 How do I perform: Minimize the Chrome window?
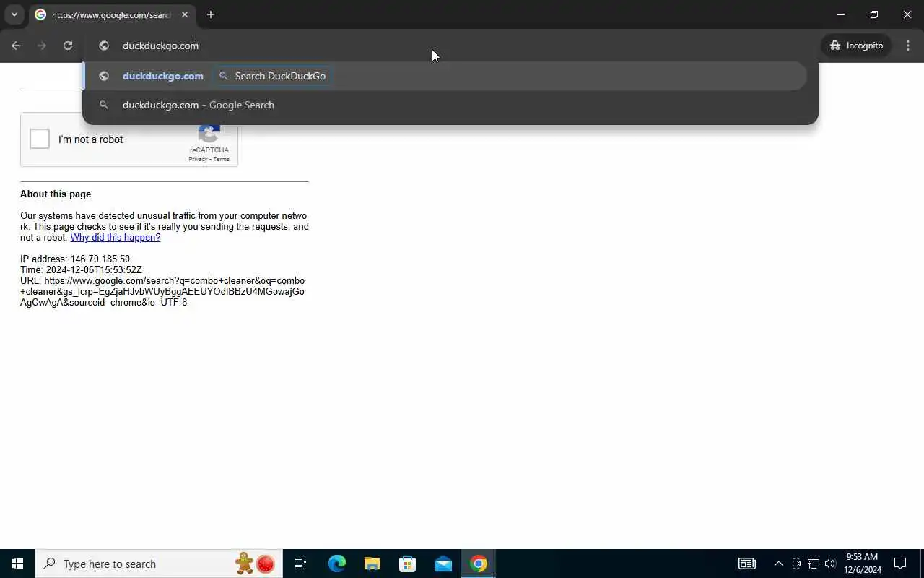(841, 14)
